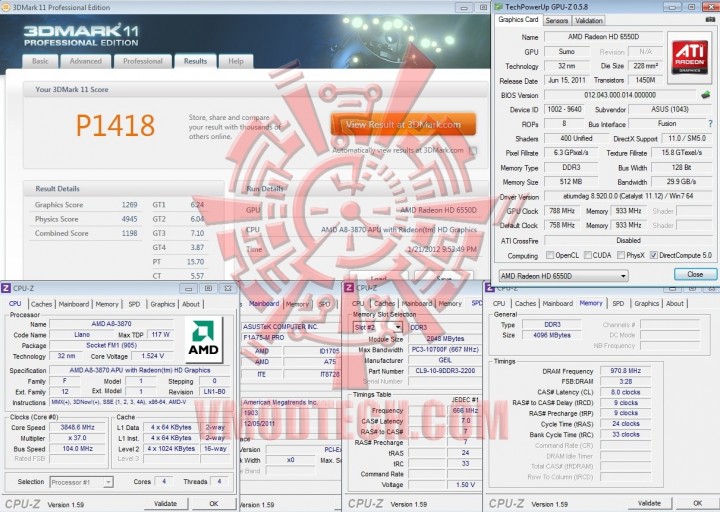The width and height of the screenshot is (720, 512).
Task: Open the SPD tab in the leftmost CPU-Z window
Action: coord(134,304)
